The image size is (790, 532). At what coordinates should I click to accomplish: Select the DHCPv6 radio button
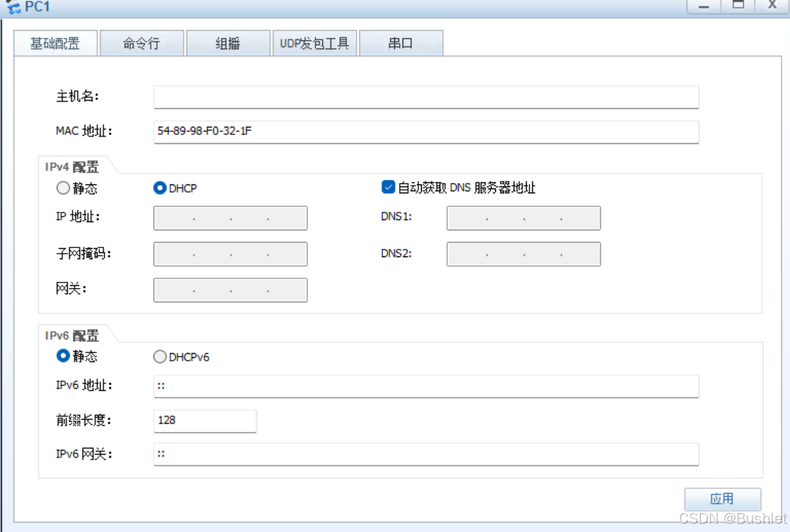click(160, 356)
